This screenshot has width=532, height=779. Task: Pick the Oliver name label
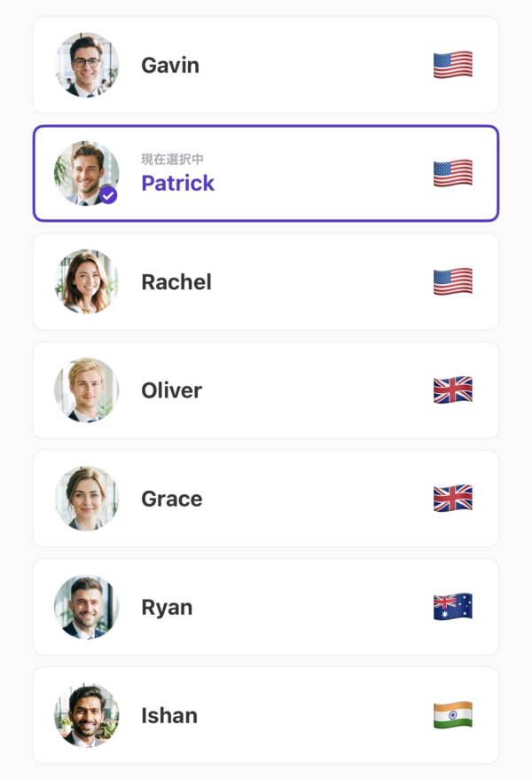coord(171,390)
